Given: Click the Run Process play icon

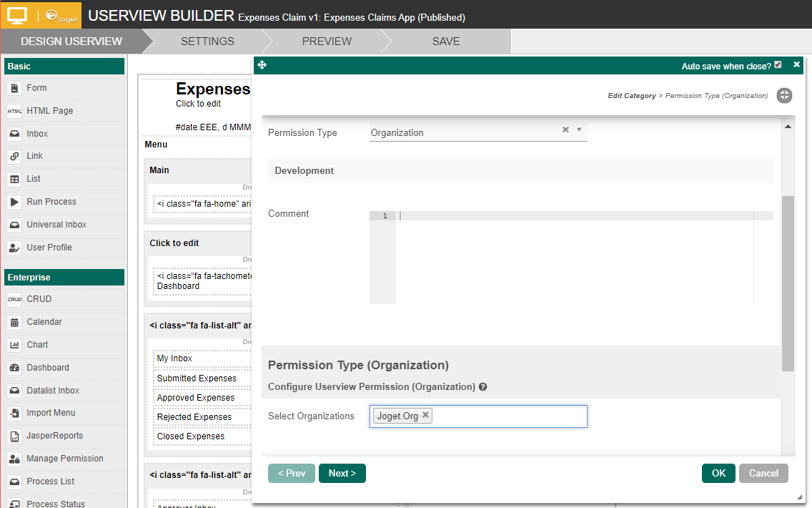Looking at the screenshot, I should tap(14, 202).
